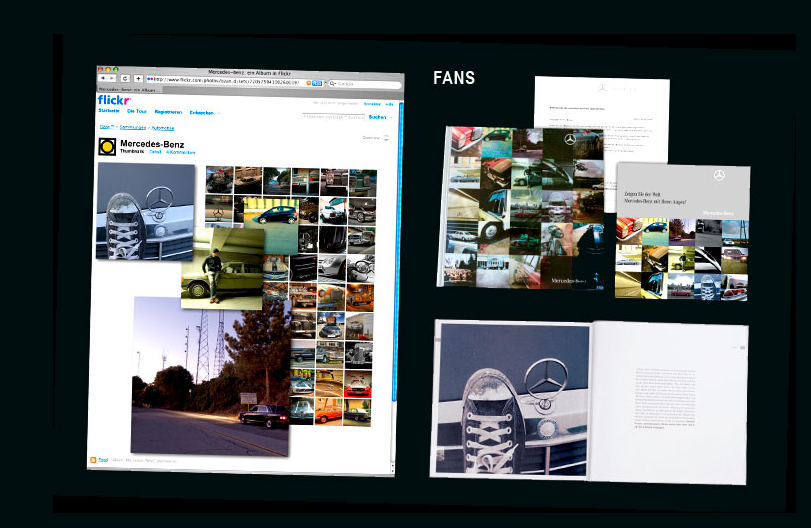The height and width of the screenshot is (528, 811).
Task: Go back with the browser back arrow
Action: [x=103, y=78]
